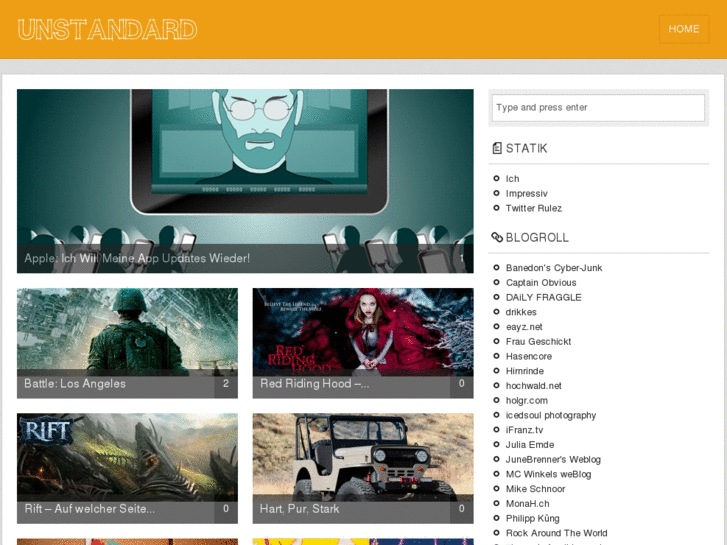The image size is (727, 545).
Task: Open hochwald.net link
Action: pos(533,386)
